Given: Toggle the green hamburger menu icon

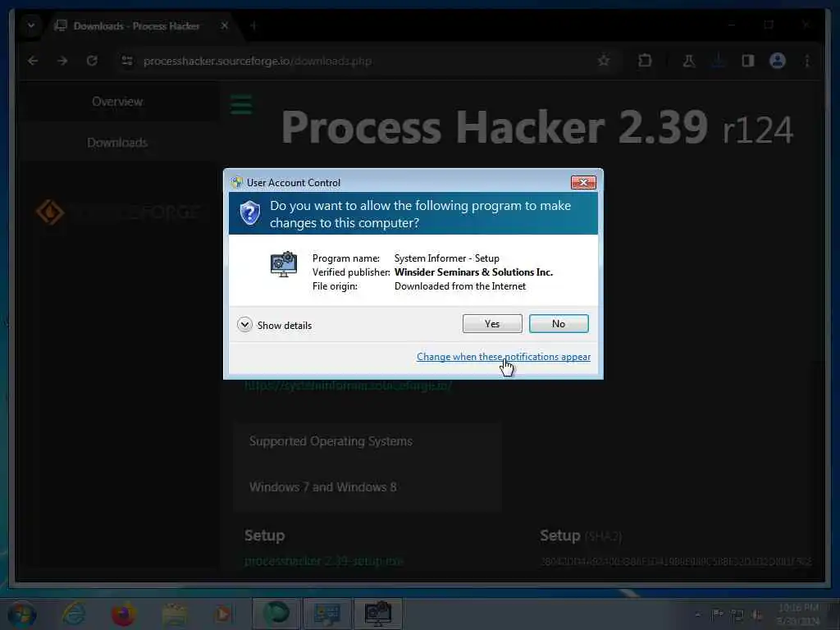Looking at the screenshot, I should pos(241,104).
